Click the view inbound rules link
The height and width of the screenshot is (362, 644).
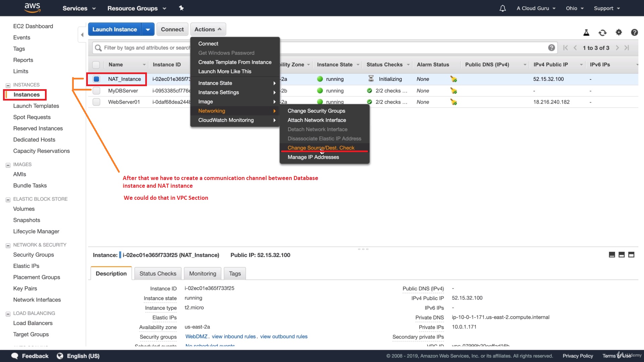(234, 337)
